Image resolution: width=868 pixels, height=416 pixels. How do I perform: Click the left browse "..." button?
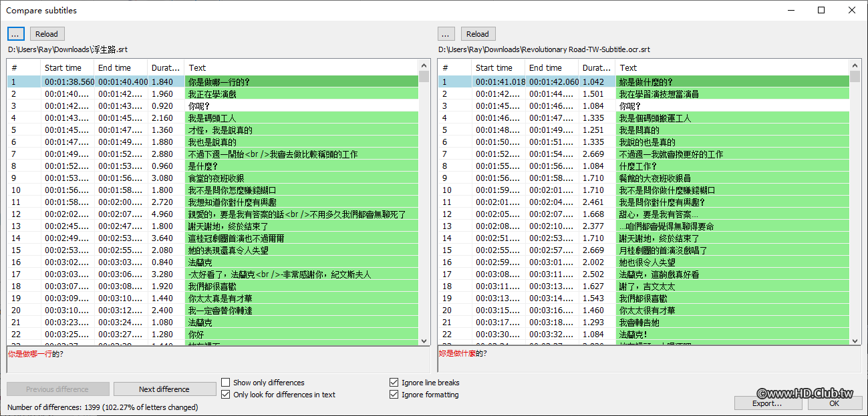tap(16, 34)
